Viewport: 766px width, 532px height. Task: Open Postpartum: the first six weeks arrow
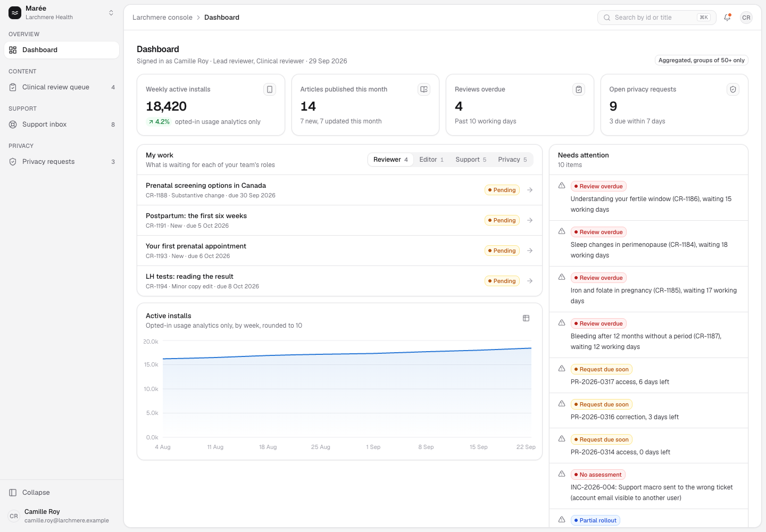pos(530,220)
